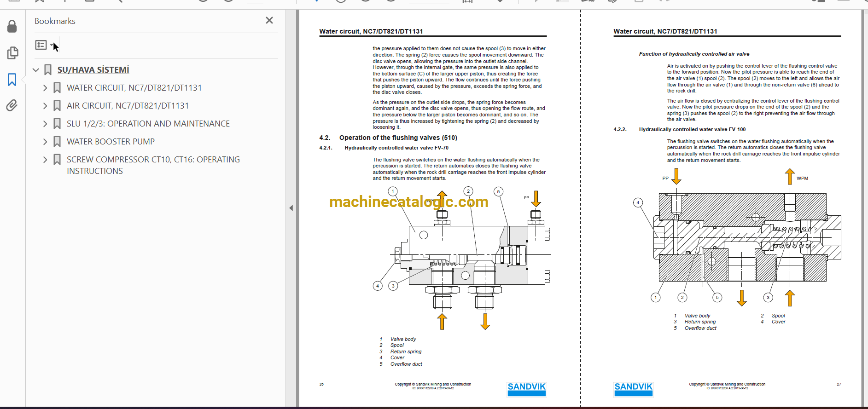Click the bookmark icon beside SU/HAVA SİSTEMİ

click(x=48, y=70)
